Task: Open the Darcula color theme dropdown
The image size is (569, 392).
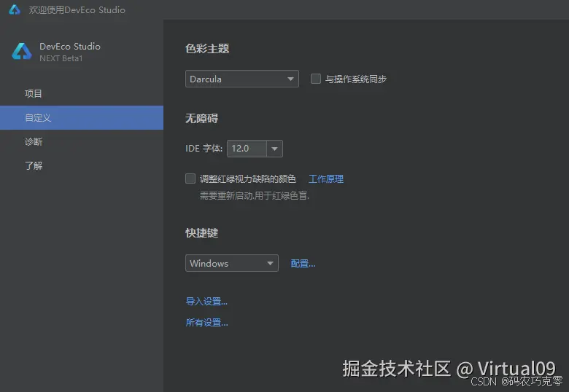Action: pyautogui.click(x=242, y=79)
